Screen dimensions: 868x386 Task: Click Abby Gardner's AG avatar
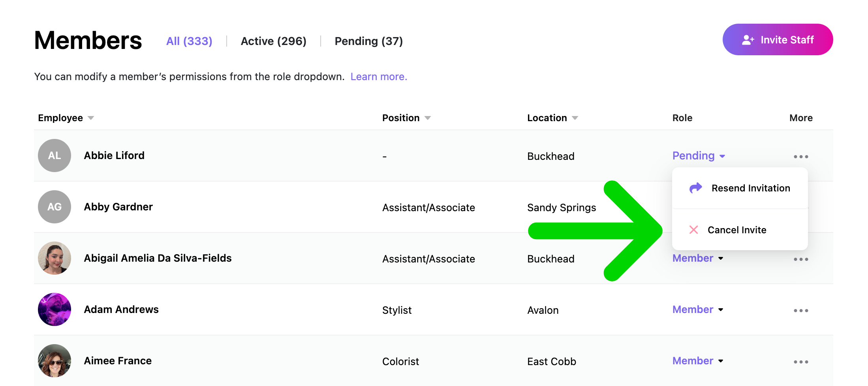point(54,207)
